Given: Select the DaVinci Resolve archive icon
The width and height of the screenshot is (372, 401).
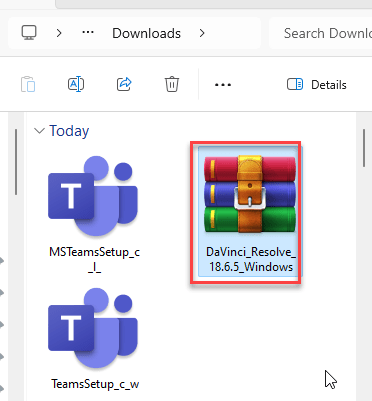Looking at the screenshot, I should (250, 194).
